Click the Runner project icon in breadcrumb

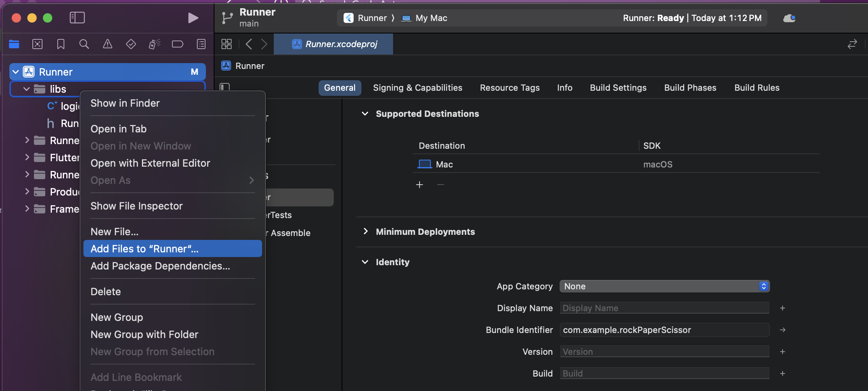tap(226, 66)
